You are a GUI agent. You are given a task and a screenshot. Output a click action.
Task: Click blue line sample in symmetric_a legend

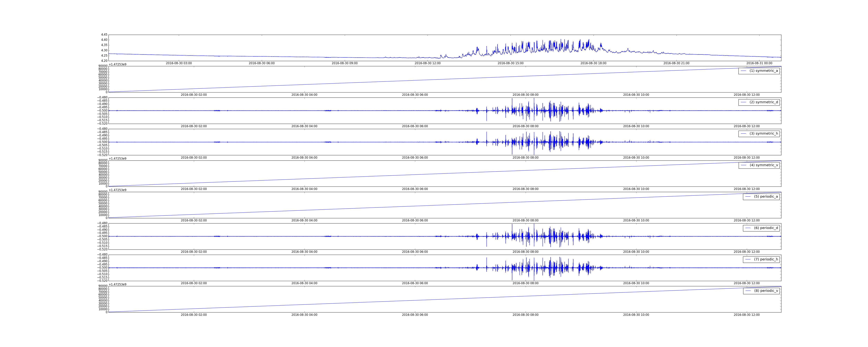click(x=743, y=71)
